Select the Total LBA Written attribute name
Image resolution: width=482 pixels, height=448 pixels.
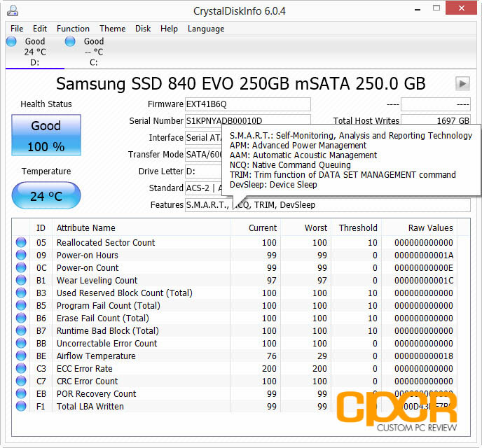point(90,406)
